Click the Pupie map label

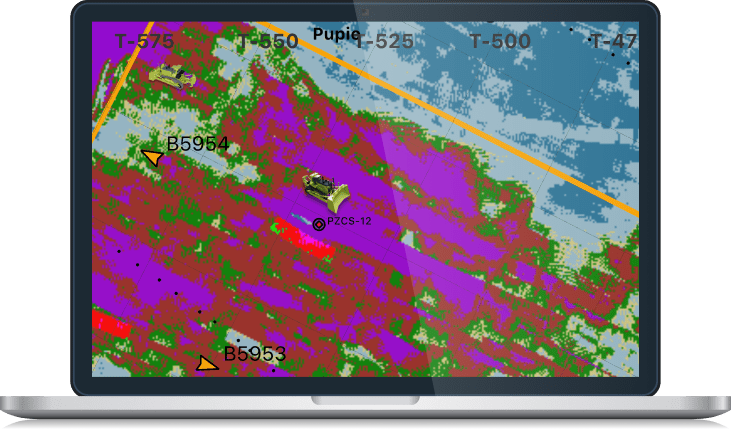pos(336,34)
